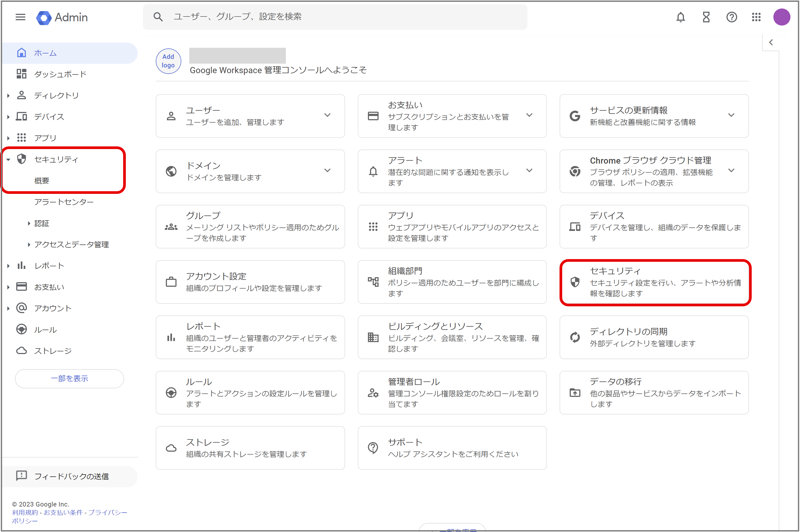The image size is (800, 532).
Task: Open the purple account avatar
Action: 781,17
